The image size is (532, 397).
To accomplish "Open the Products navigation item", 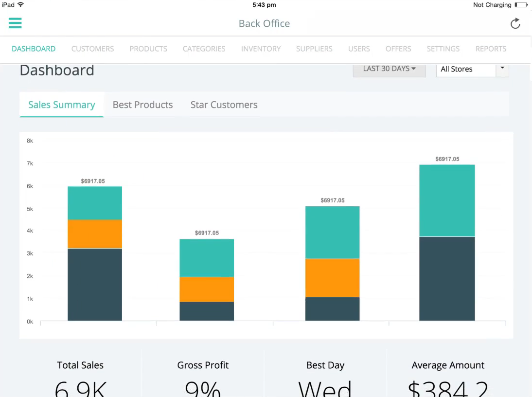I will click(x=148, y=49).
